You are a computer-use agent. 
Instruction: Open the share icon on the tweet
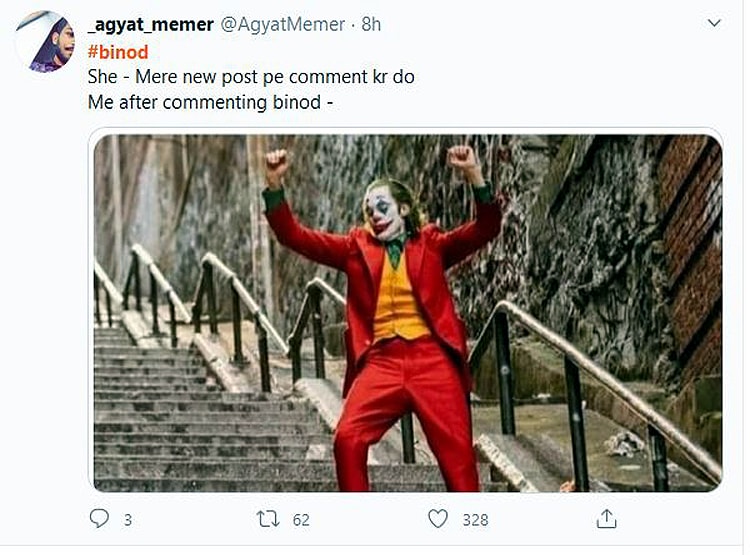point(606,519)
